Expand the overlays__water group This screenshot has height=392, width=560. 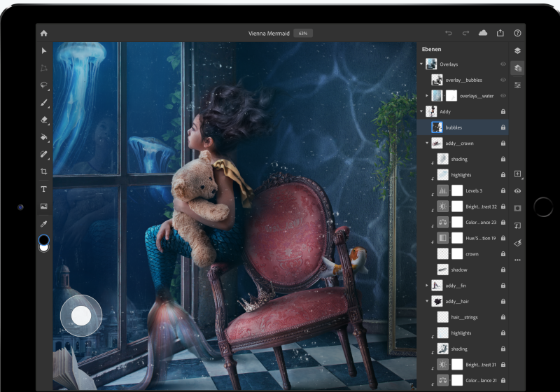coord(427,96)
